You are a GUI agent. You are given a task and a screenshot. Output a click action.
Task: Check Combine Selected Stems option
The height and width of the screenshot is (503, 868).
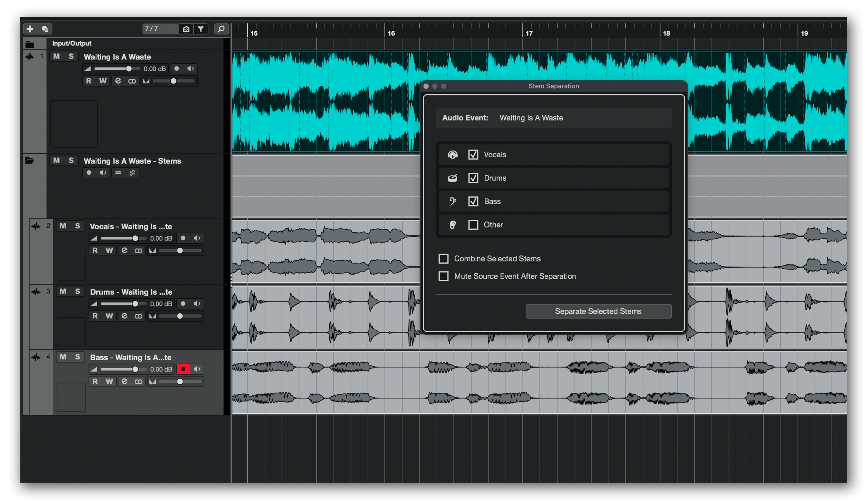tap(443, 258)
